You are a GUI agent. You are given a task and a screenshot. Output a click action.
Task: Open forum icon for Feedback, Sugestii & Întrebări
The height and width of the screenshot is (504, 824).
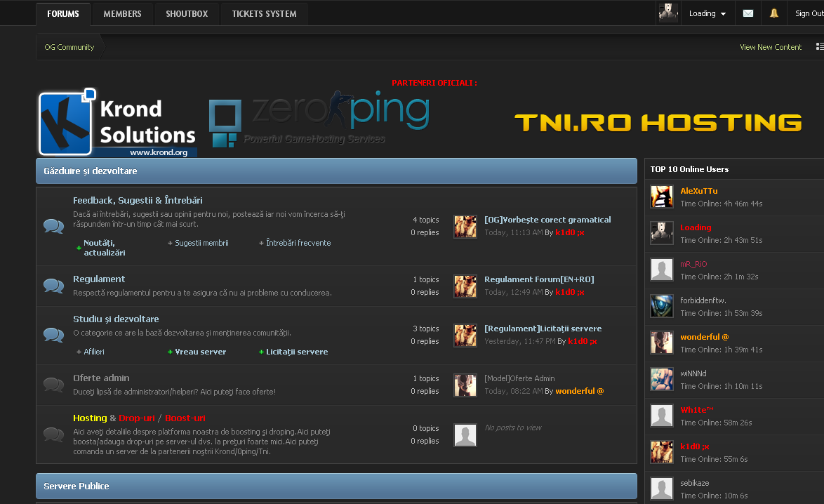(53, 226)
